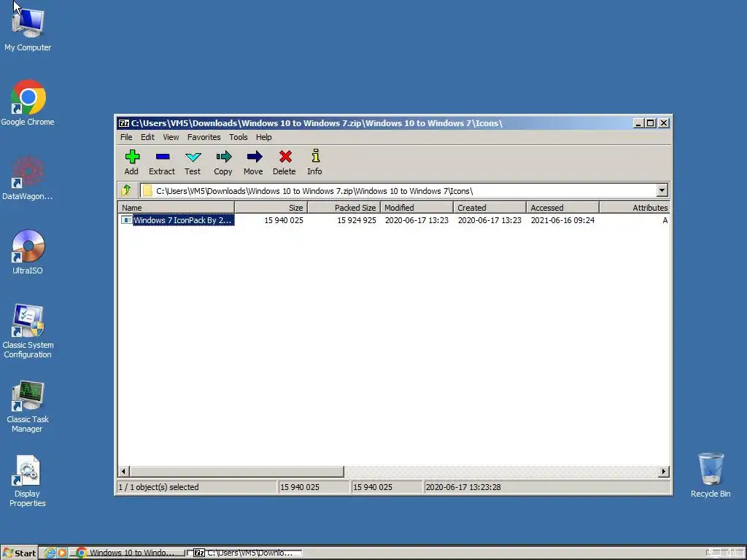The image size is (747, 560).
Task: Select the Classic Task Manager shortcut
Action: (x=28, y=405)
